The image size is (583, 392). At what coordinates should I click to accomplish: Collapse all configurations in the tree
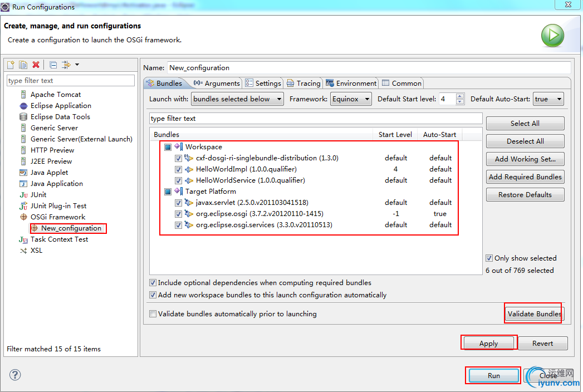53,65
